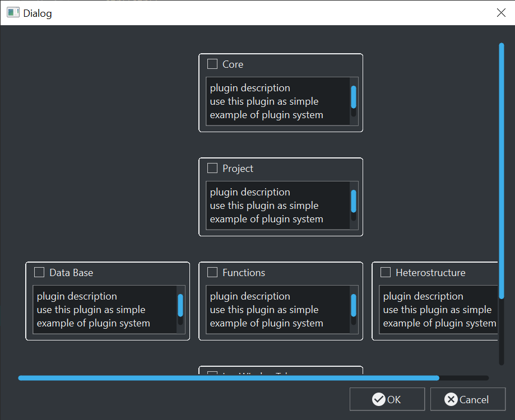
Task: Check the Heterostructure plugin checkbox
Action: pos(385,272)
